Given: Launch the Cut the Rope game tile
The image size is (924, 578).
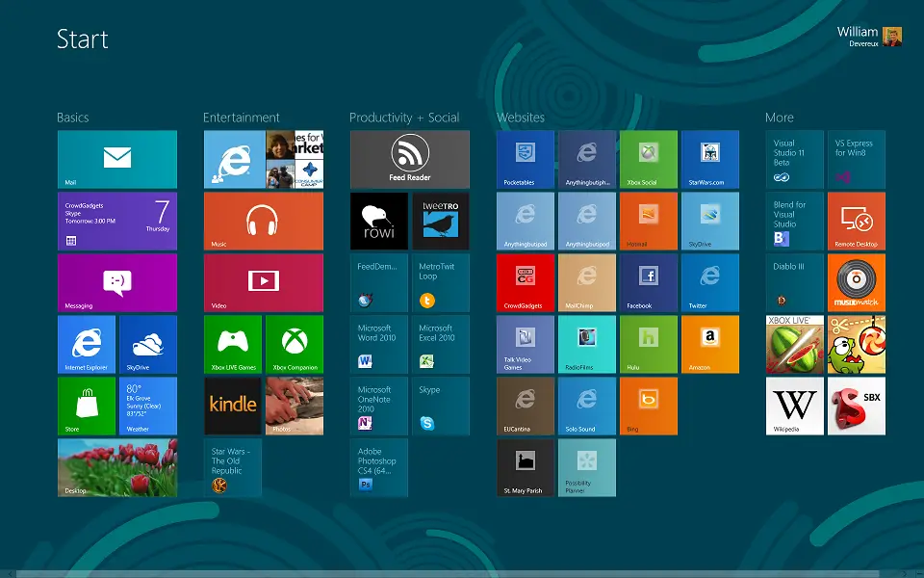Looking at the screenshot, I should coord(857,345).
